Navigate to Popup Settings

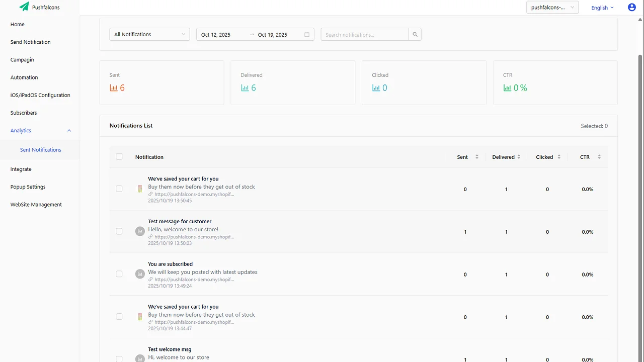coord(28,187)
